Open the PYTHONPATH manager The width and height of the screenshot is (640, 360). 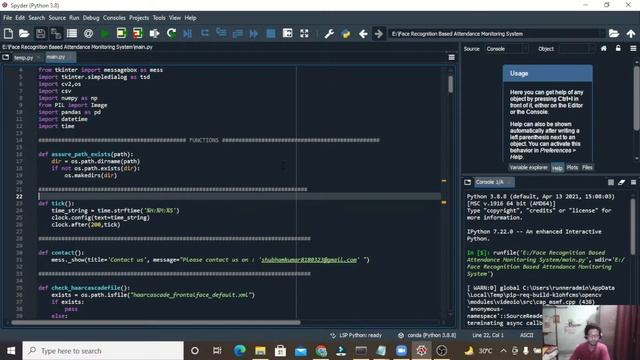(x=346, y=33)
